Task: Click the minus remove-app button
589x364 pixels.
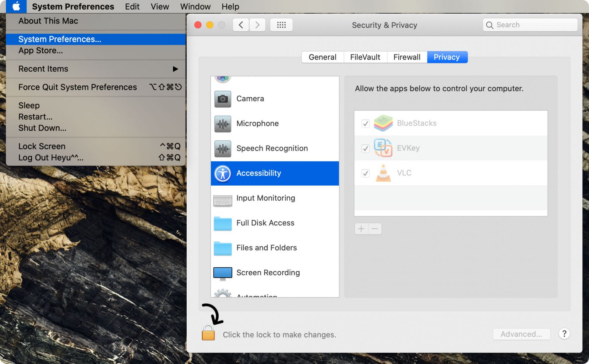Action: pos(375,229)
